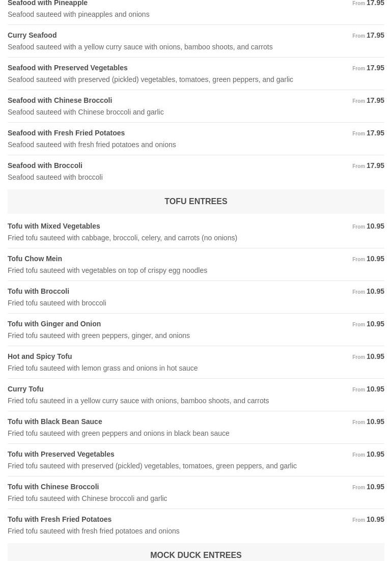The height and width of the screenshot is (561, 392).
Task: Pick the Hot and Spicy Tofu dish
Action: (40, 356)
